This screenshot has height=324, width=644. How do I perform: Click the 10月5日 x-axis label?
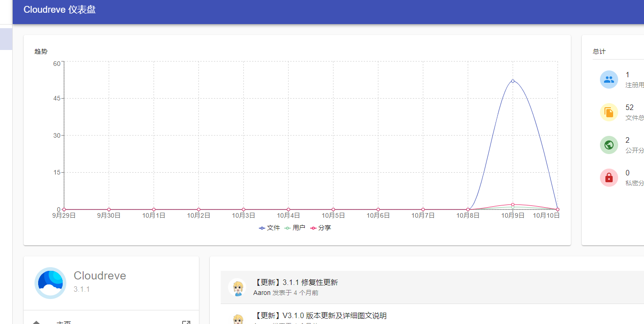coord(333,215)
